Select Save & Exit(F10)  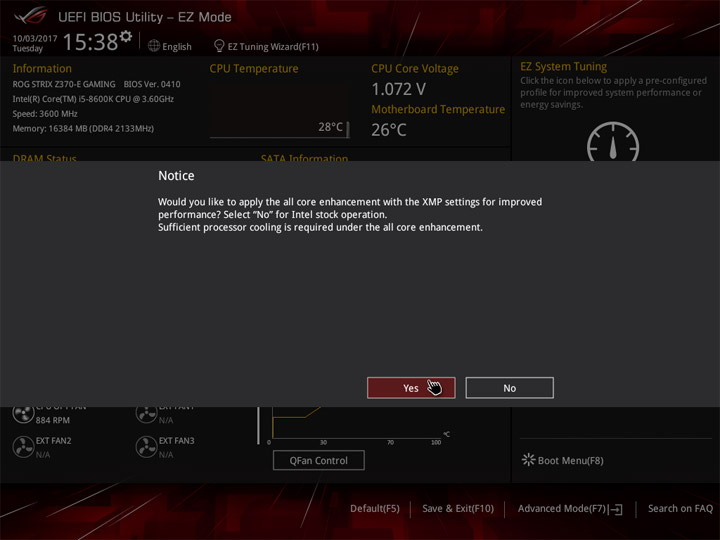pos(458,508)
